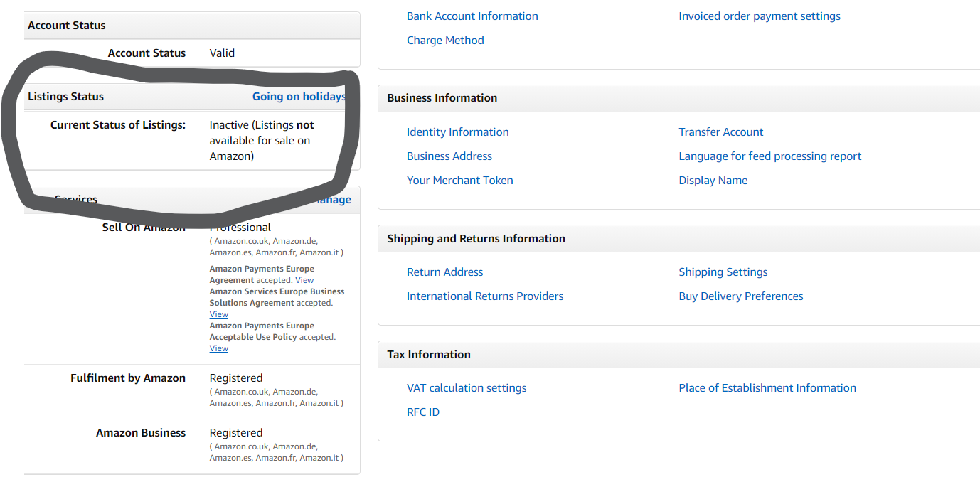Open Bank Account Information link
The image size is (980, 487).
click(472, 16)
